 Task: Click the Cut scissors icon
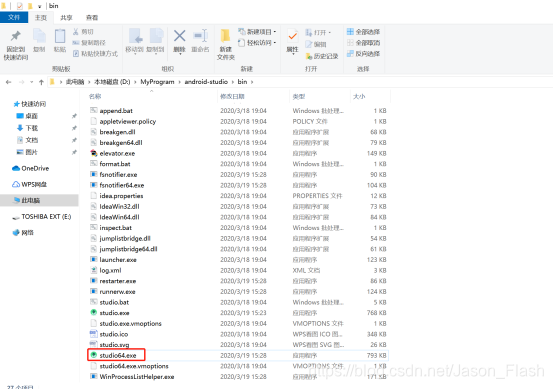(x=76, y=32)
